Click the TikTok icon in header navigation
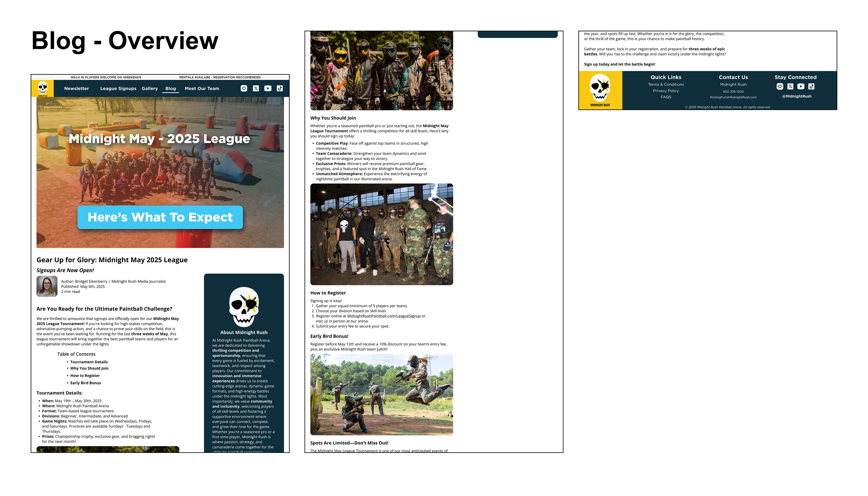 click(280, 88)
